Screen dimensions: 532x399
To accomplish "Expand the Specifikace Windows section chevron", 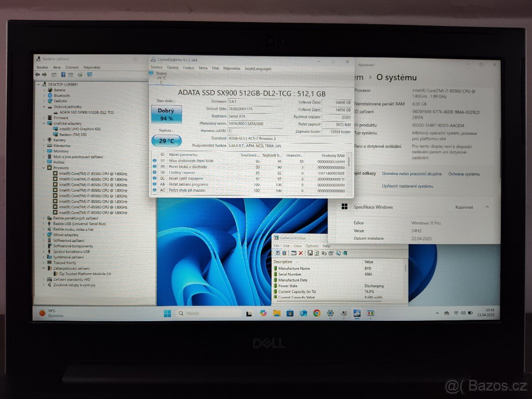I will pos(487,207).
